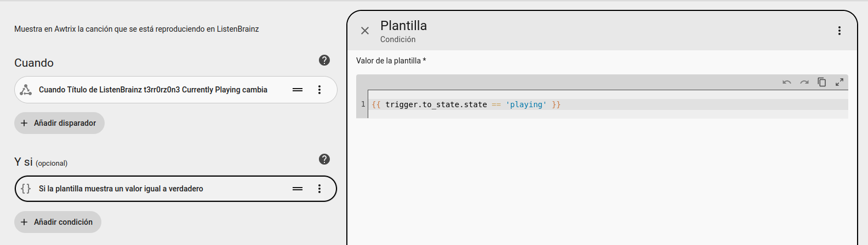The image size is (868, 245).
Task: Click inside the template code line
Action: tap(466, 104)
